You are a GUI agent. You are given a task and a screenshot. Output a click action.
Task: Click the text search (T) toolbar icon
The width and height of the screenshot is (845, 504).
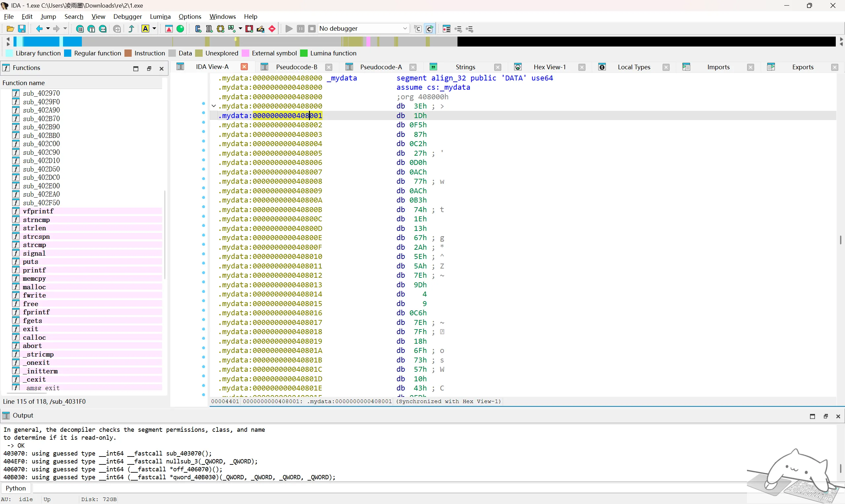[x=91, y=29]
